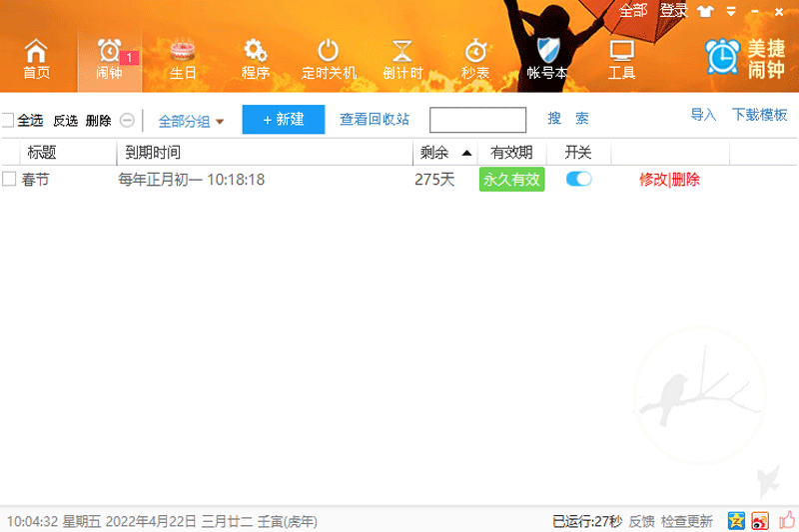
Task: Click the + 新建 button
Action: pos(284,120)
